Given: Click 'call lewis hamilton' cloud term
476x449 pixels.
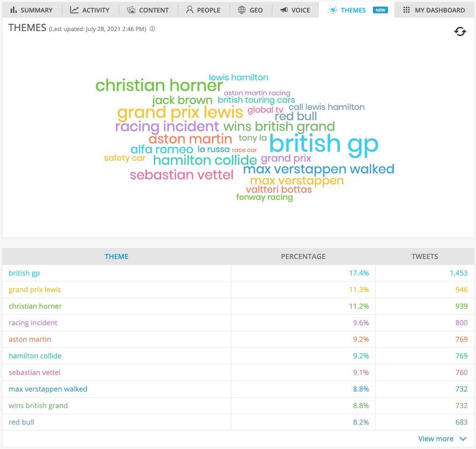Looking at the screenshot, I should pyautogui.click(x=327, y=107).
